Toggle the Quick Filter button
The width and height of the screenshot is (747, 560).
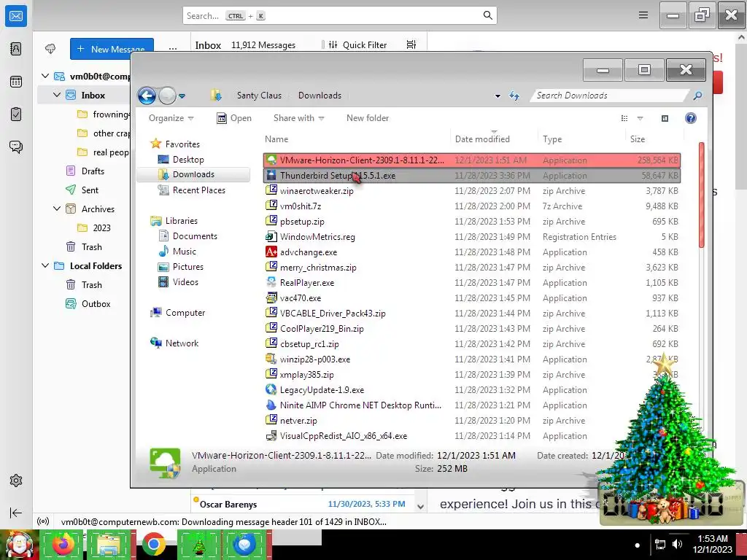pos(357,44)
